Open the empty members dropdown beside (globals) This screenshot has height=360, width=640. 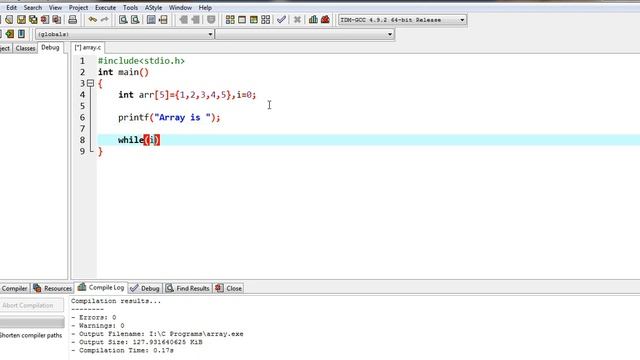click(x=304, y=34)
